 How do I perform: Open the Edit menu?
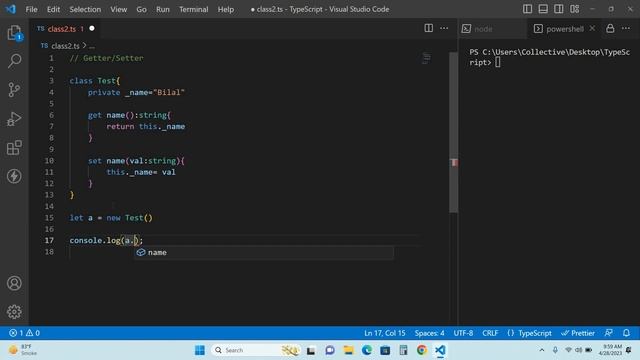click(x=53, y=9)
